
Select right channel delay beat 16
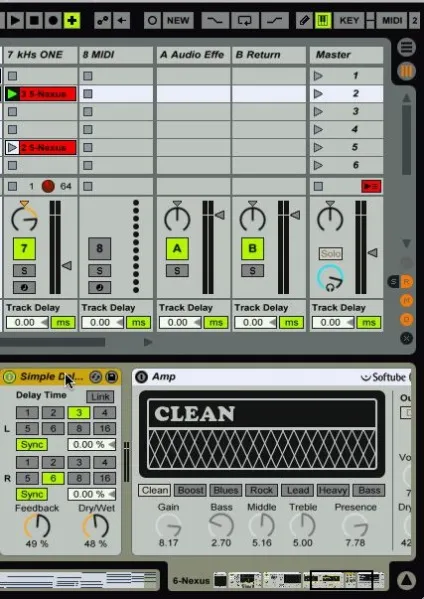point(104,478)
